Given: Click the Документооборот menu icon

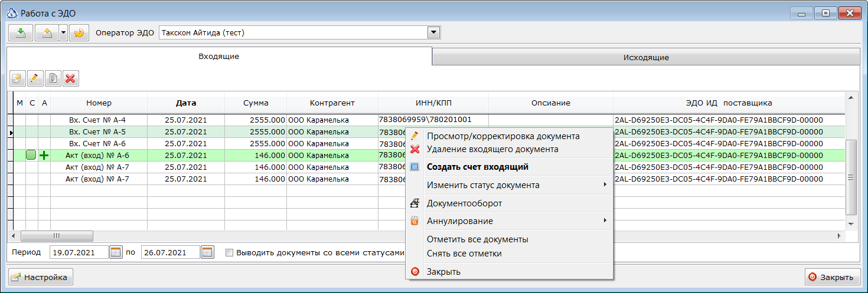Looking at the screenshot, I should pyautogui.click(x=415, y=203).
